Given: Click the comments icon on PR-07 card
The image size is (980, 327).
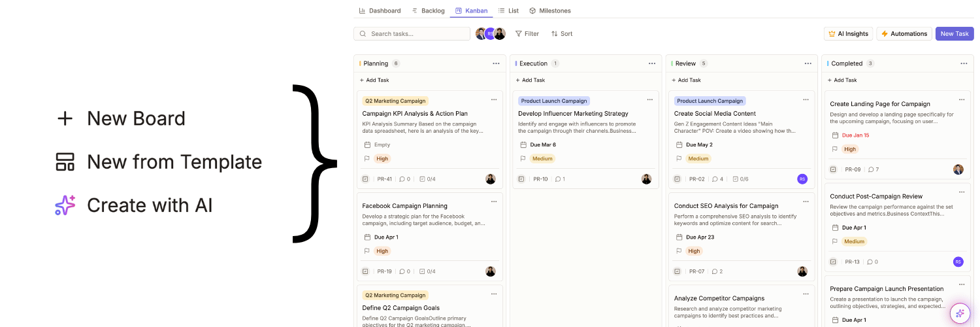Looking at the screenshot, I should click(x=714, y=271).
